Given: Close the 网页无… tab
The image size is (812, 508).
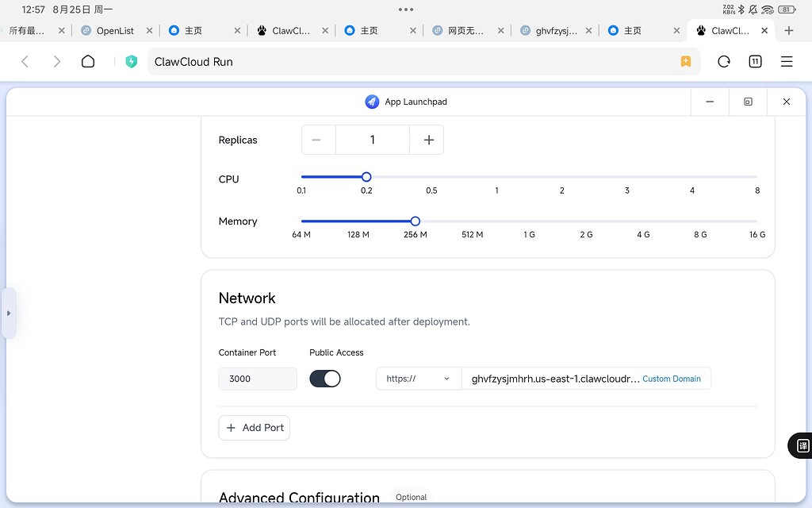Looking at the screenshot, I should tap(501, 31).
